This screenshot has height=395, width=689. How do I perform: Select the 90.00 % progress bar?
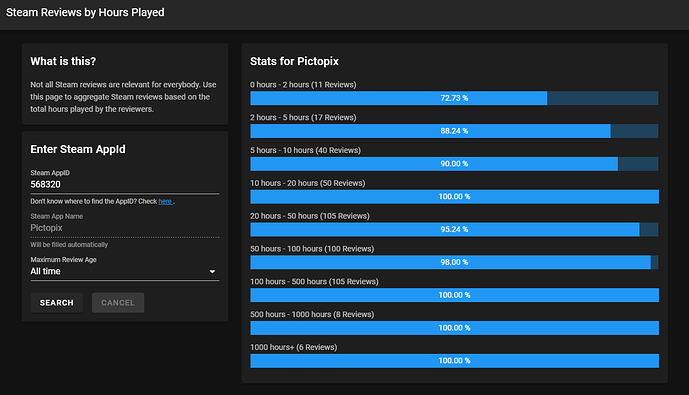pos(454,164)
